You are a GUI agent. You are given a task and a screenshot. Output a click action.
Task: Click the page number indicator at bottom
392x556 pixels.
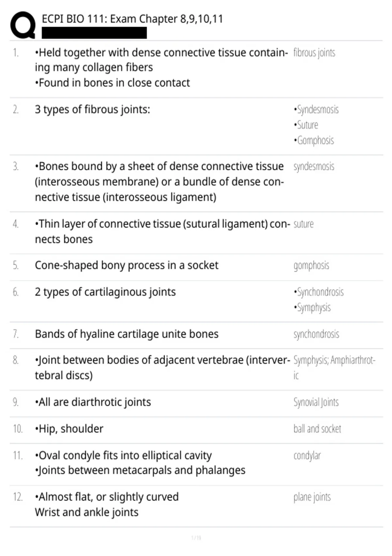[196, 538]
